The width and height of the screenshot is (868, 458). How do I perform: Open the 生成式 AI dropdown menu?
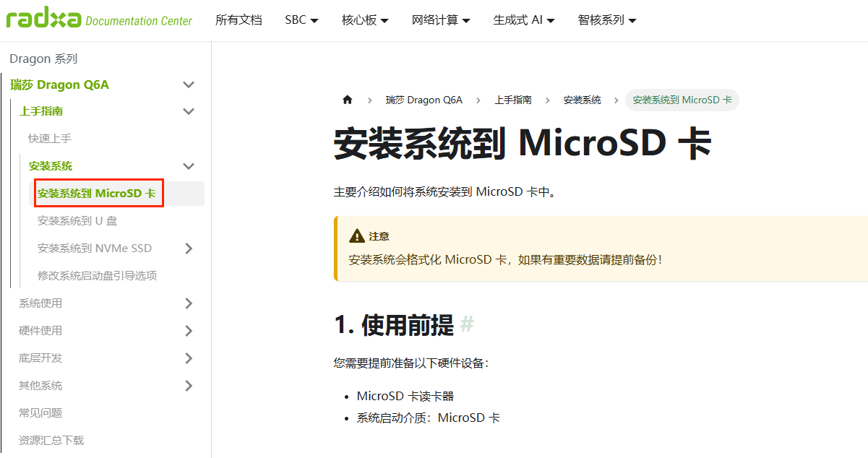[524, 20]
